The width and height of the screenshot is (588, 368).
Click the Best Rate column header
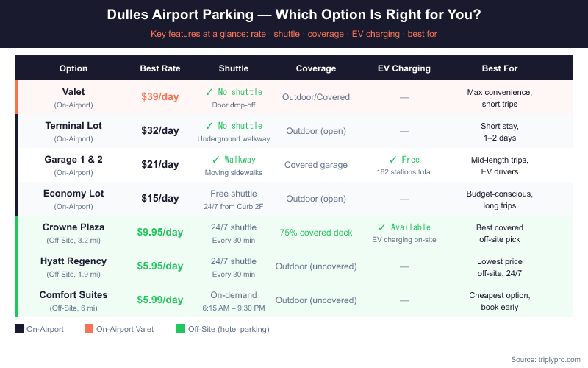tap(160, 68)
